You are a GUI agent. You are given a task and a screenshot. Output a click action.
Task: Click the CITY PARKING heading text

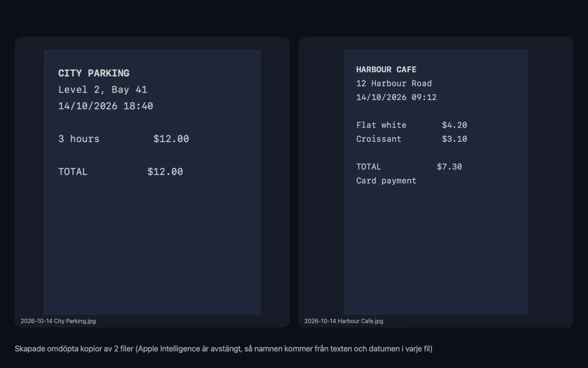[x=94, y=73]
